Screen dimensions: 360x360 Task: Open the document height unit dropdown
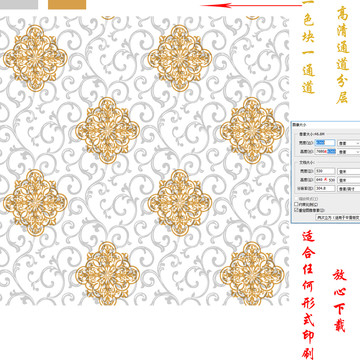pyautogui.click(x=349, y=180)
